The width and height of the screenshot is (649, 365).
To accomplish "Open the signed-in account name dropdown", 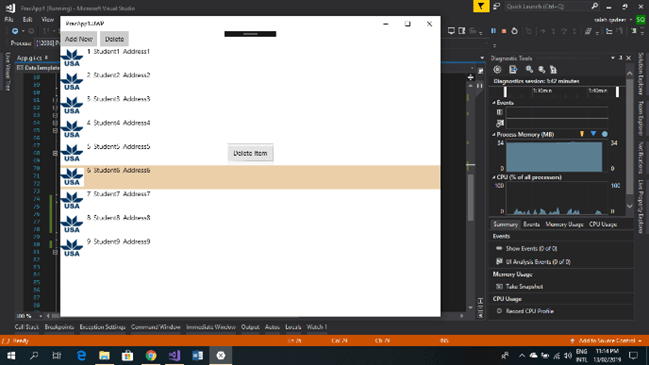I will 631,19.
